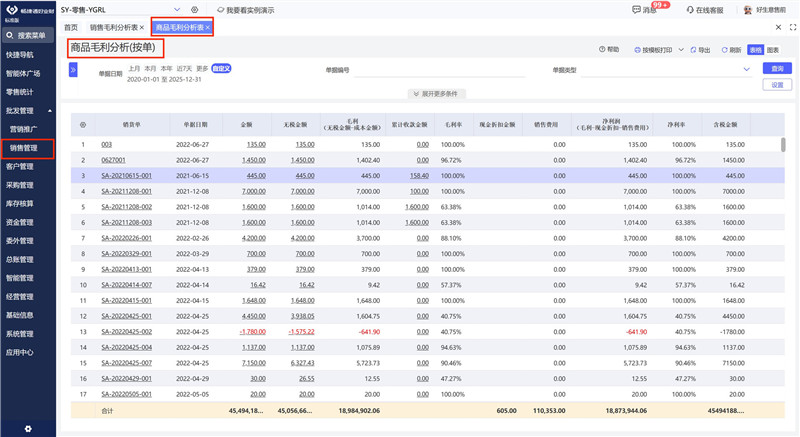The height and width of the screenshot is (437, 800).
Task: Click the 单据编号 input field
Action: click(440, 71)
